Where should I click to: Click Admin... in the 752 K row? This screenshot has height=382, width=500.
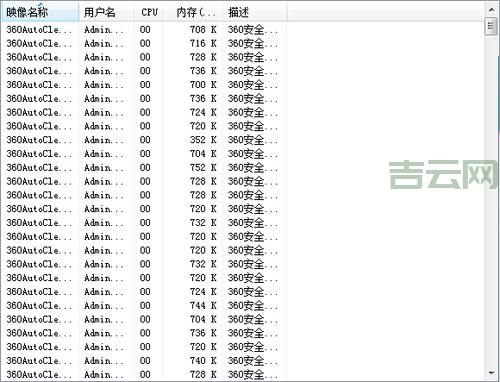[104, 167]
